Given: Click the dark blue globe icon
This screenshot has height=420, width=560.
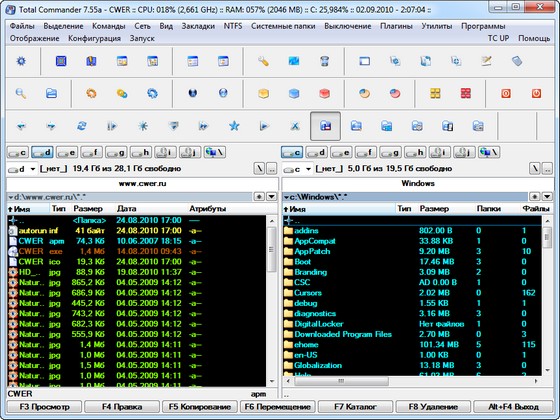Looking at the screenshot, I should click(x=192, y=94).
